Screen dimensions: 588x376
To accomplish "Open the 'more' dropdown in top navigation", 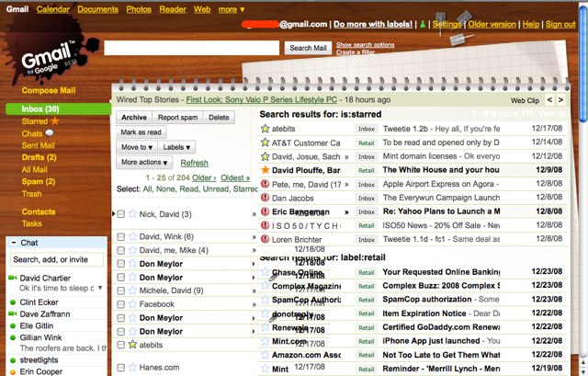I will point(232,9).
